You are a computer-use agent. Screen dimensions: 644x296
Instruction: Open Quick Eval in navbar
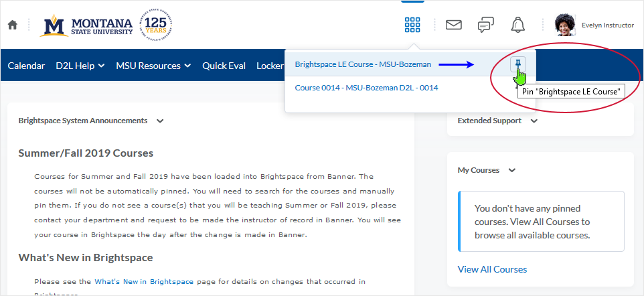click(x=224, y=66)
